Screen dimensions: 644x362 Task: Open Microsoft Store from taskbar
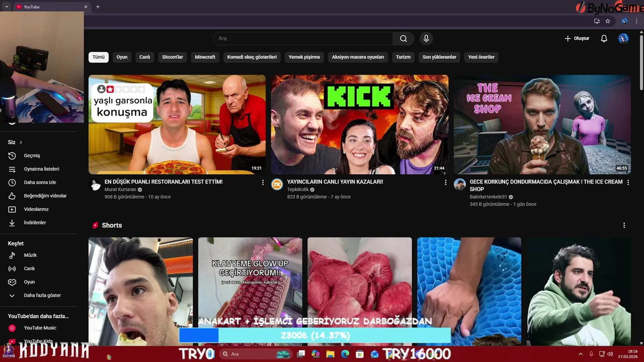pyautogui.click(x=360, y=354)
